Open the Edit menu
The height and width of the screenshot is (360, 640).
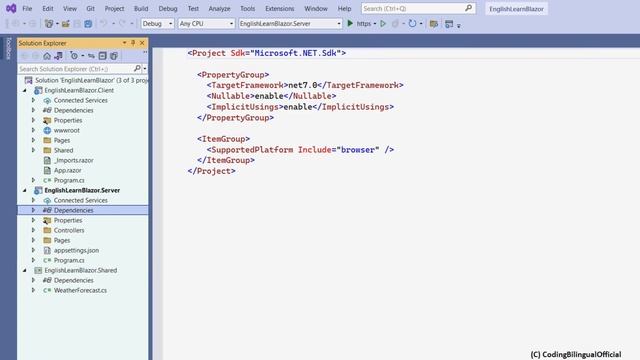point(48,8)
